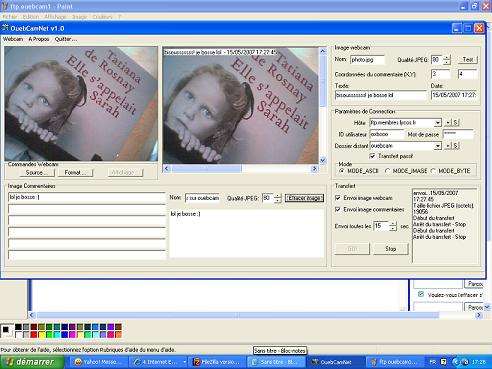Select the red color swatch in Paint palette
This screenshot has height=369, width=492.
tap(34, 334)
